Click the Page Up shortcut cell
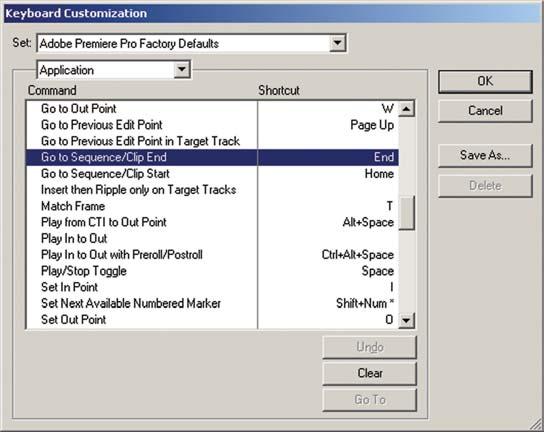Viewport: 544px width, 432px height. click(x=328, y=125)
